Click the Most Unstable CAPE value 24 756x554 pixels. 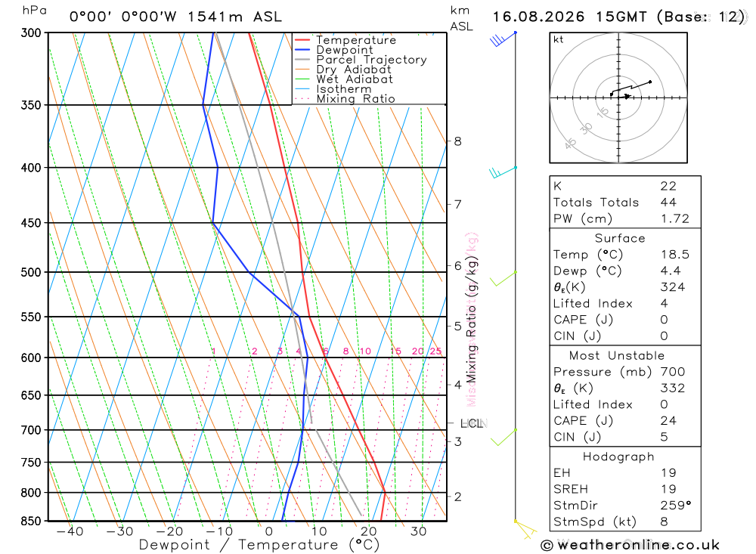point(668,421)
